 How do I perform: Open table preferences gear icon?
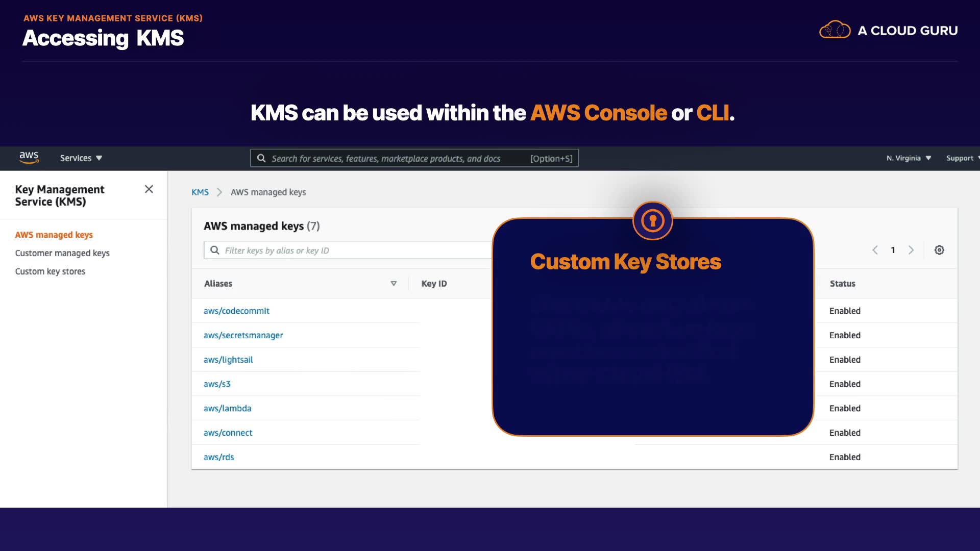[939, 250]
